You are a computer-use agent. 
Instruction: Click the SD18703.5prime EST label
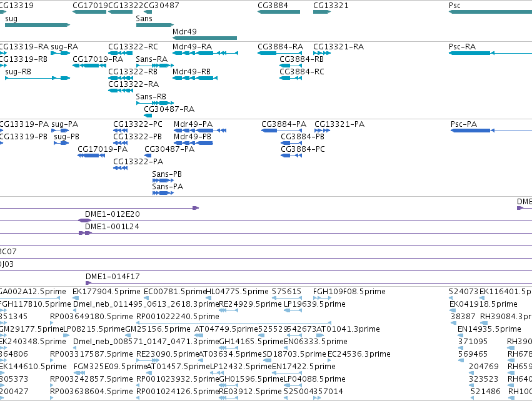point(294,354)
